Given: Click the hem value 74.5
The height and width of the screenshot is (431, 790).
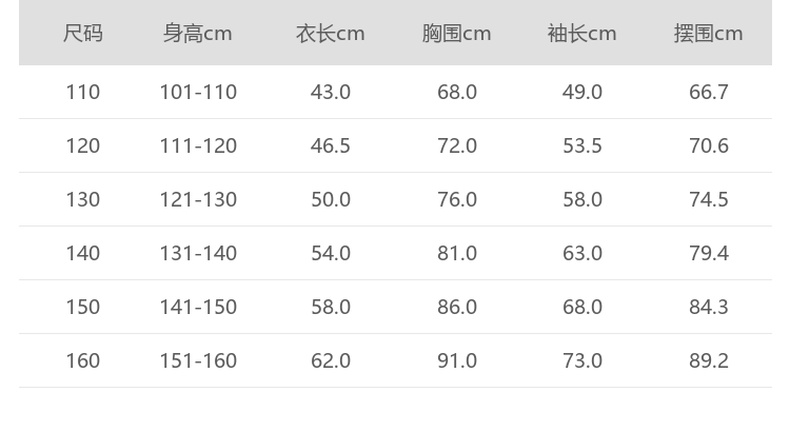Looking at the screenshot, I should [x=708, y=200].
